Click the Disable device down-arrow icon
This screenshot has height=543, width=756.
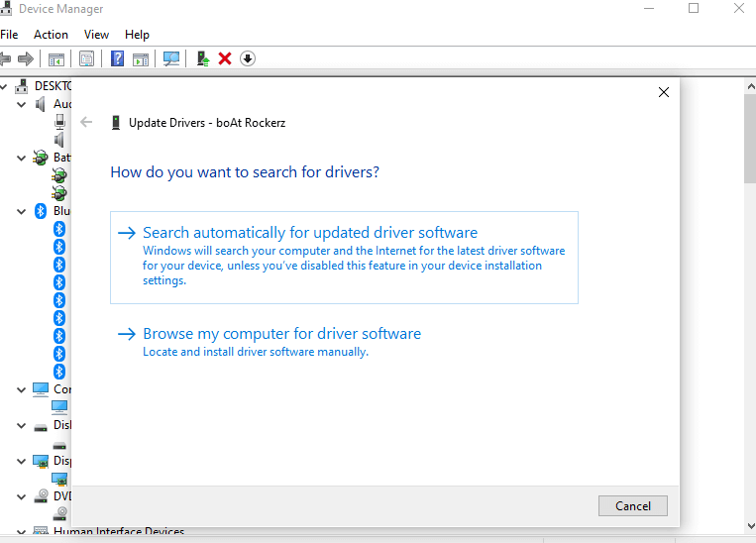pyautogui.click(x=248, y=58)
